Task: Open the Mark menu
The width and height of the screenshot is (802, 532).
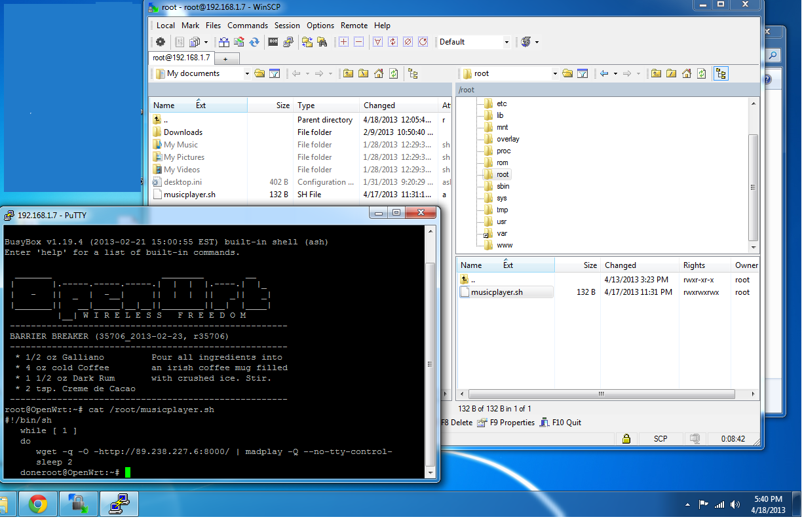Action: pyautogui.click(x=191, y=26)
